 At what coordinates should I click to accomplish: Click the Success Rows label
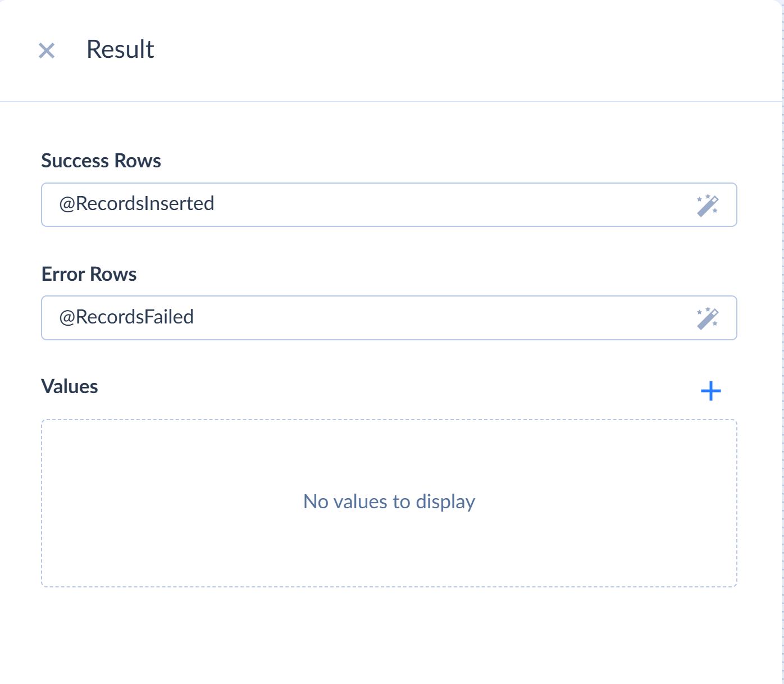click(101, 161)
